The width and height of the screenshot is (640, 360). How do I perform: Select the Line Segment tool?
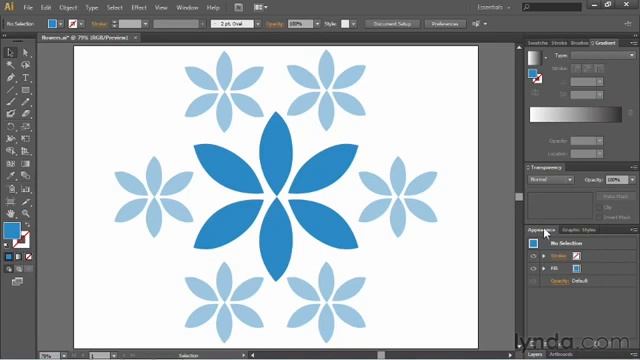(11, 90)
